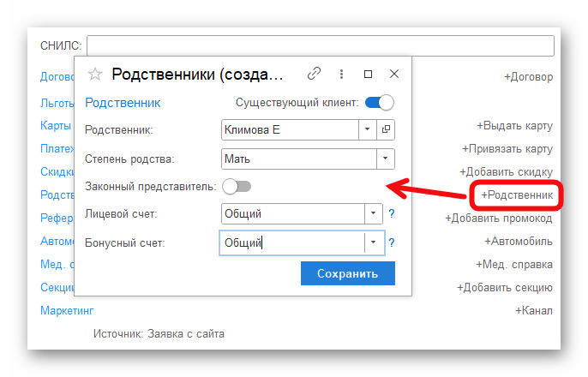Image resolution: width=588 pixels, height=377 pixels.
Task: Disable the Существующий клиент toggle
Action: pos(379,103)
